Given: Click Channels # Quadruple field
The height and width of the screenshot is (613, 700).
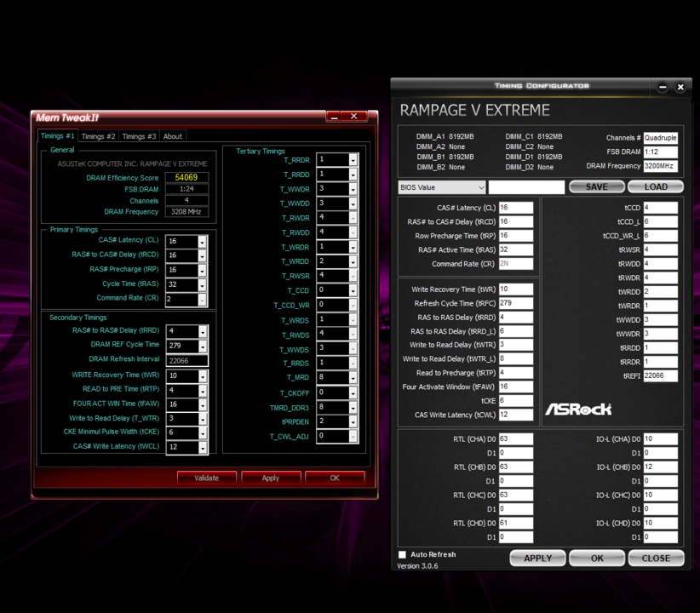Looking at the screenshot, I should pos(660,138).
